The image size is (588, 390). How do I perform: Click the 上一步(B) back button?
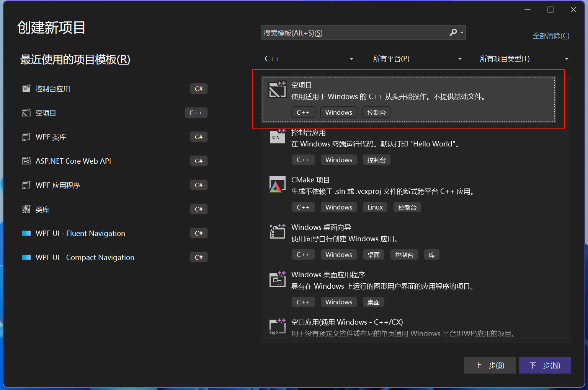click(x=490, y=365)
